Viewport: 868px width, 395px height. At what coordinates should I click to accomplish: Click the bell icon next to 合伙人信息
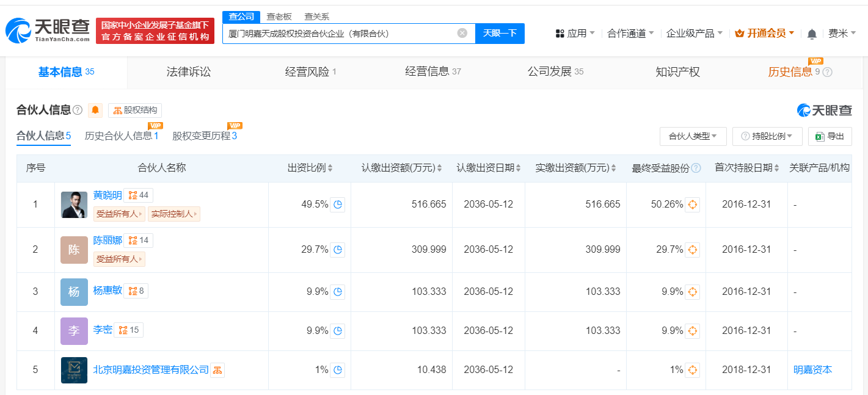tap(95, 111)
